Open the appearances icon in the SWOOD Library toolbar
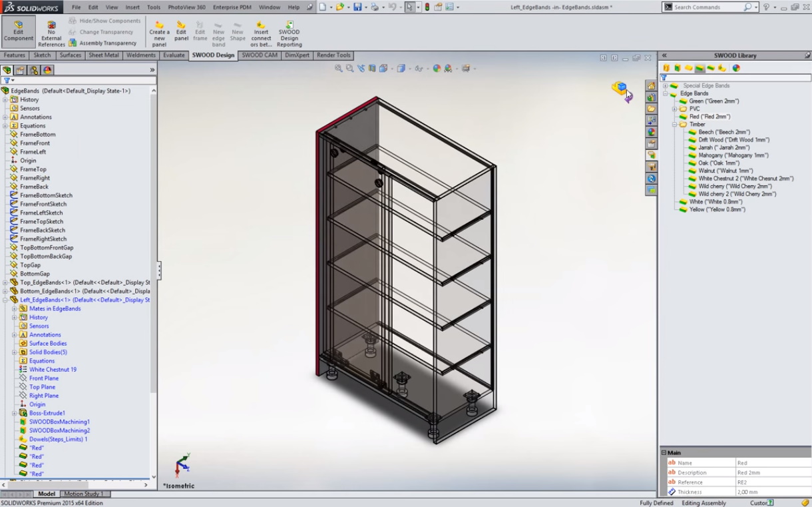The image size is (812, 507). (736, 68)
